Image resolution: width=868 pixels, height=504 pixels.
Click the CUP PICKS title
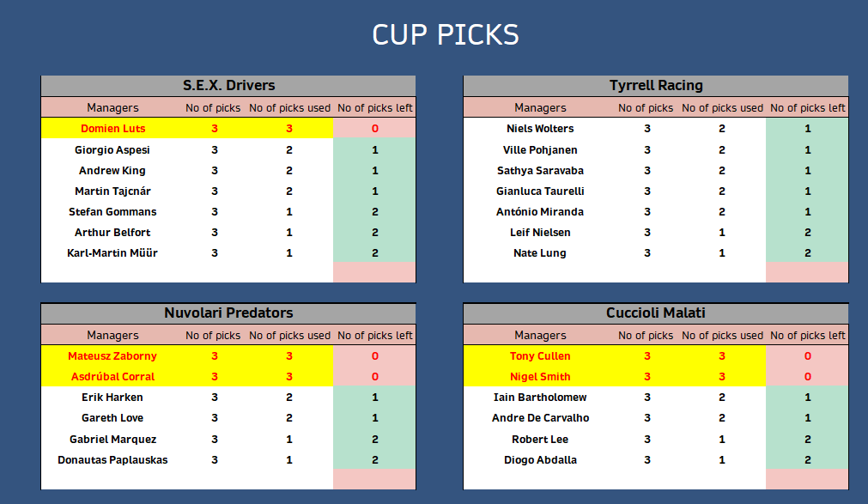445,35
